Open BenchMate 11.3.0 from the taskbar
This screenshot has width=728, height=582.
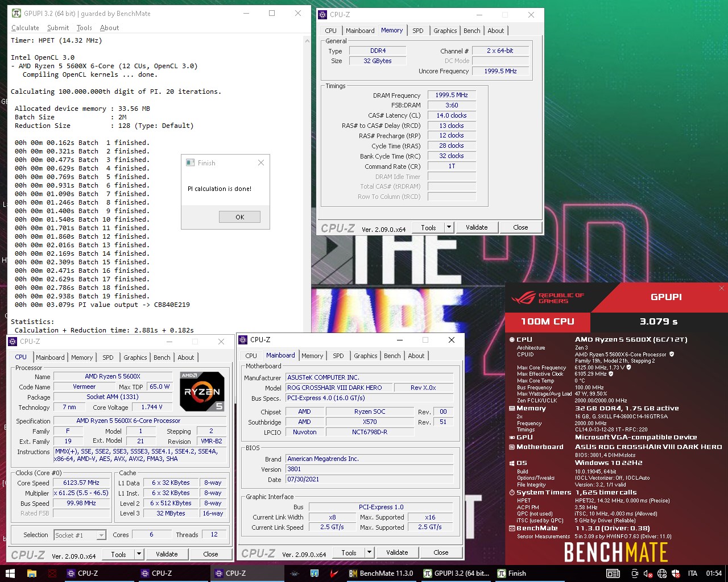click(x=381, y=573)
